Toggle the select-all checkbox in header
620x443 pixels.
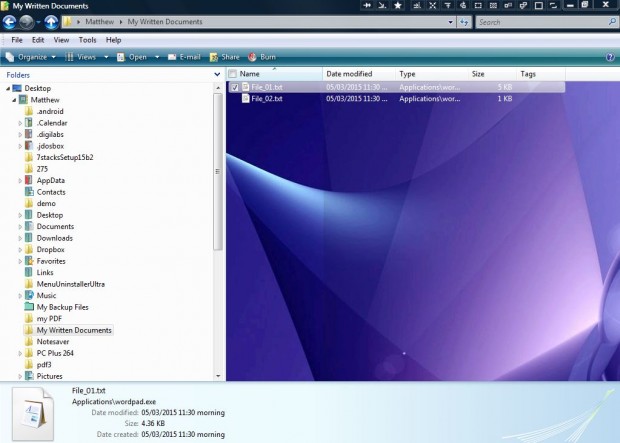point(233,74)
